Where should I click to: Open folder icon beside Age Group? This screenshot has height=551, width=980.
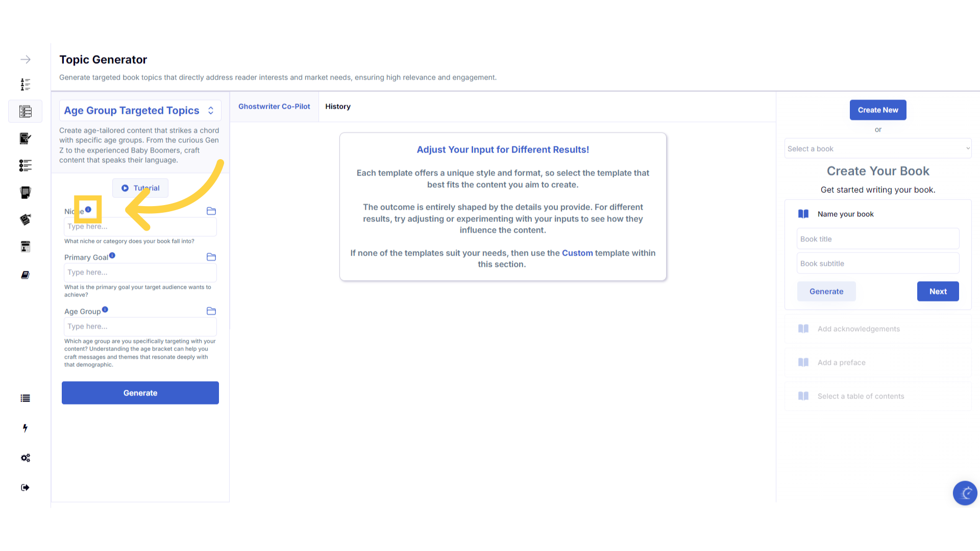pyautogui.click(x=211, y=311)
